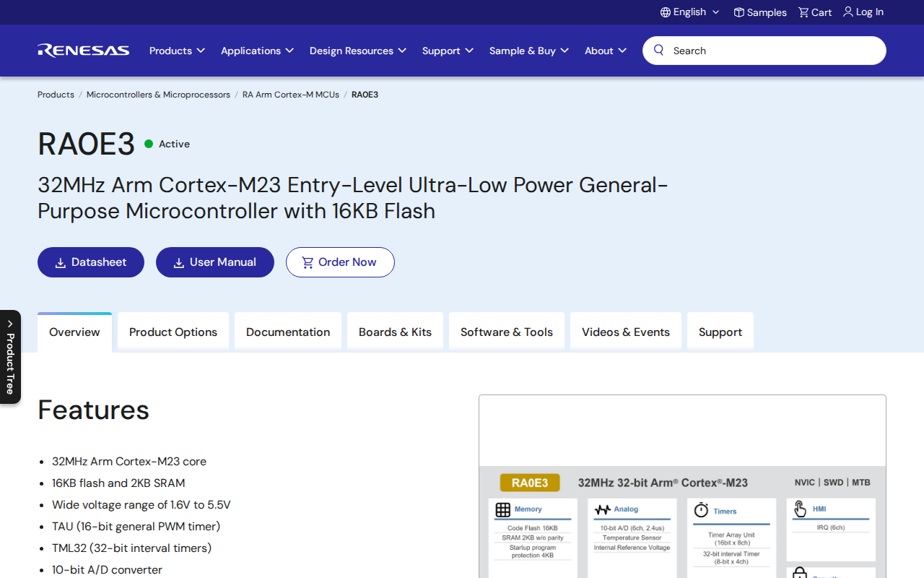Click the Timers stopwatch icon in diagram

[701, 511]
